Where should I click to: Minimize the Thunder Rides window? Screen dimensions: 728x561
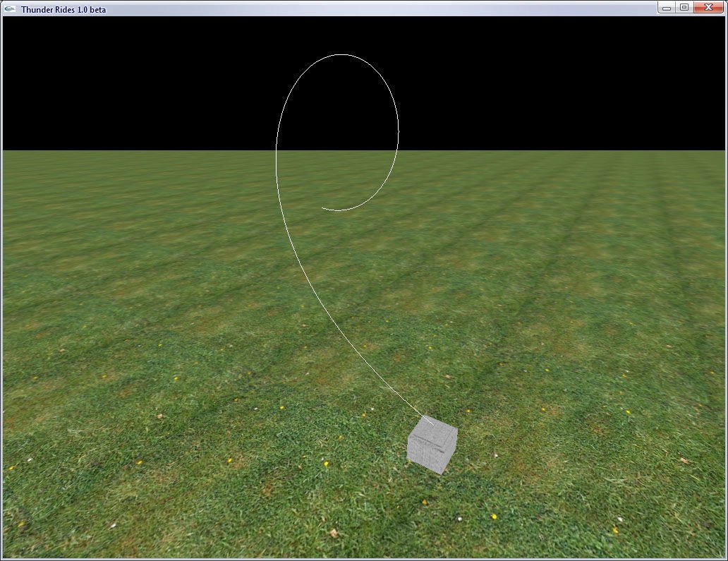click(666, 8)
